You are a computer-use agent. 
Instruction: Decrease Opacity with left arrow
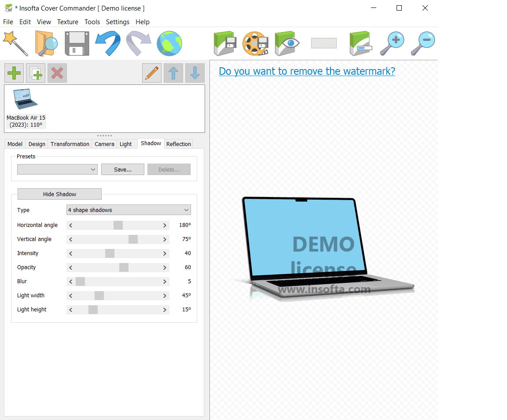[71, 267]
